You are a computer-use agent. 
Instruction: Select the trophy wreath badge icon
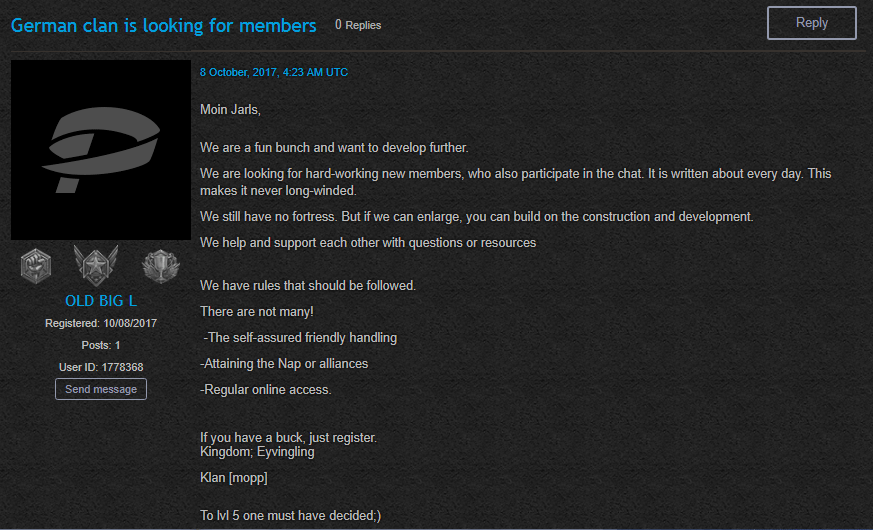coord(161,266)
